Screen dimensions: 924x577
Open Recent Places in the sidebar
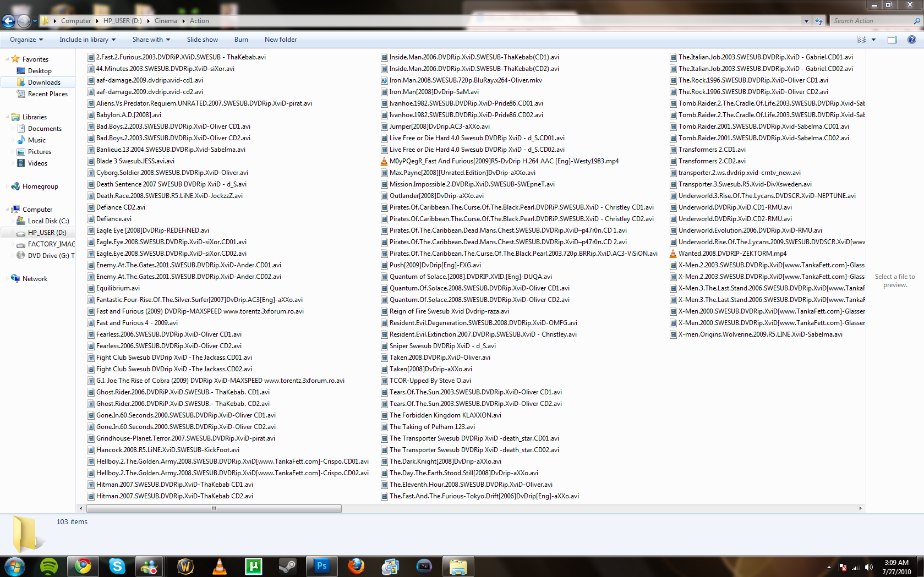[48, 94]
